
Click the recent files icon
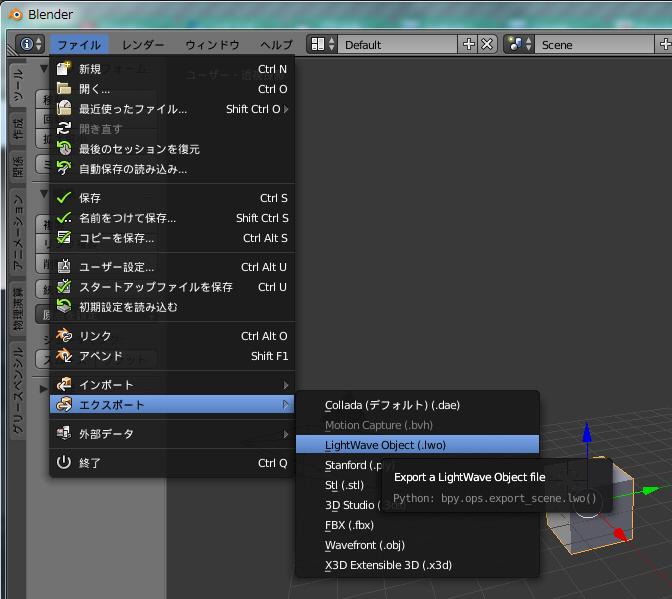pyautogui.click(x=64, y=108)
